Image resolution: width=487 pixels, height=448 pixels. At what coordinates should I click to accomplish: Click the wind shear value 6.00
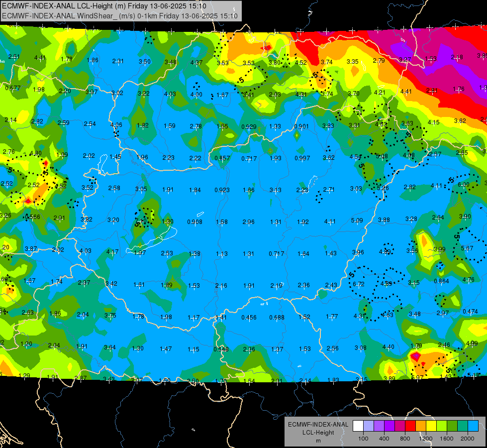coord(464,184)
